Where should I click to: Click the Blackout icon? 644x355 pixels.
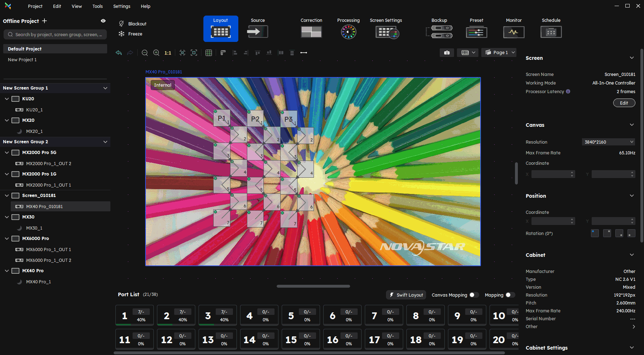pyautogui.click(x=121, y=24)
